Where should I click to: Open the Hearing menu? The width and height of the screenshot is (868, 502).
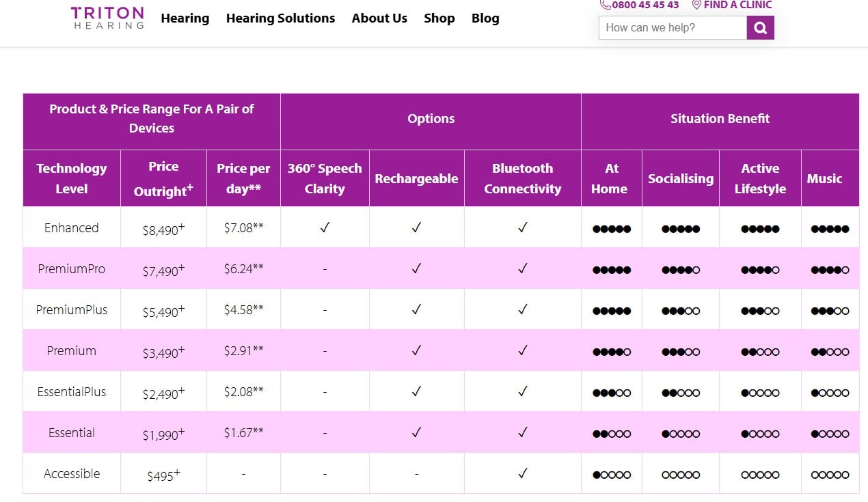pos(185,18)
